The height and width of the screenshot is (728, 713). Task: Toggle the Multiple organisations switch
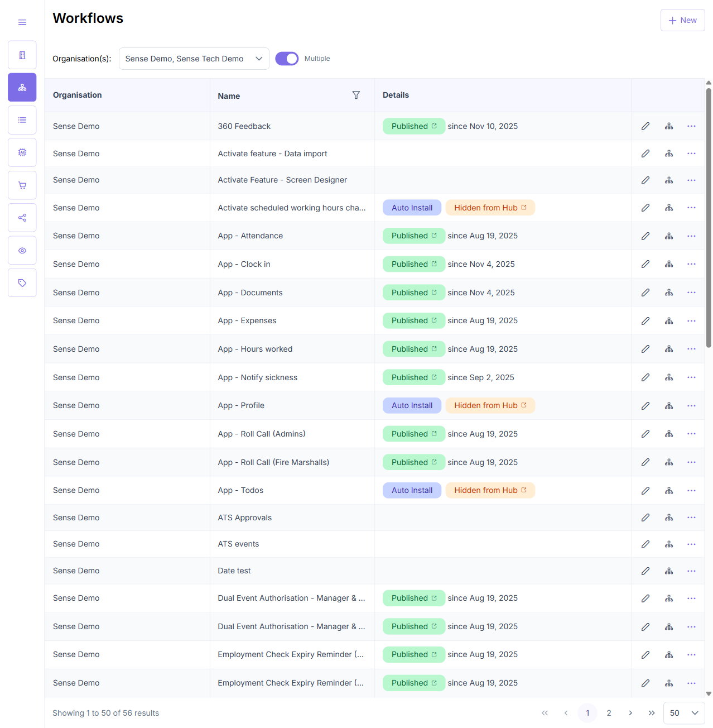287,59
